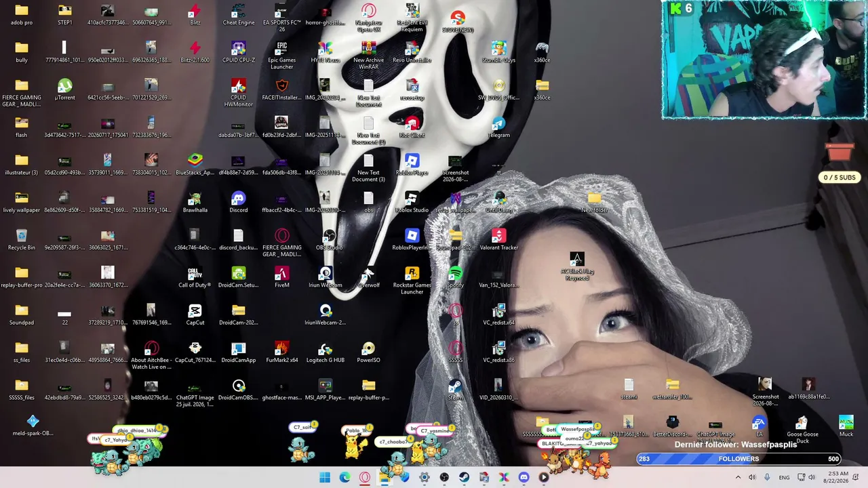868x488 pixels.
Task: Switch to Discord in the taskbar
Action: pos(524,478)
